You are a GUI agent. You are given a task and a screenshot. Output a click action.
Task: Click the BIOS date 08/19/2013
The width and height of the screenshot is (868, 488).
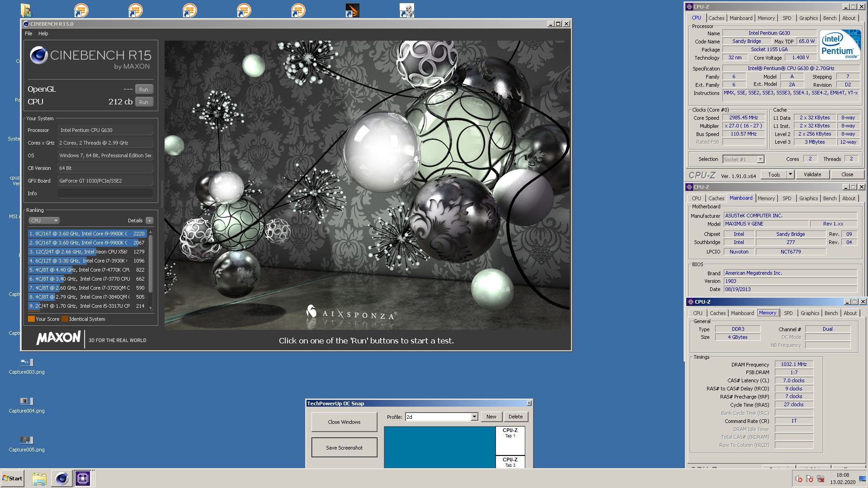pos(790,289)
